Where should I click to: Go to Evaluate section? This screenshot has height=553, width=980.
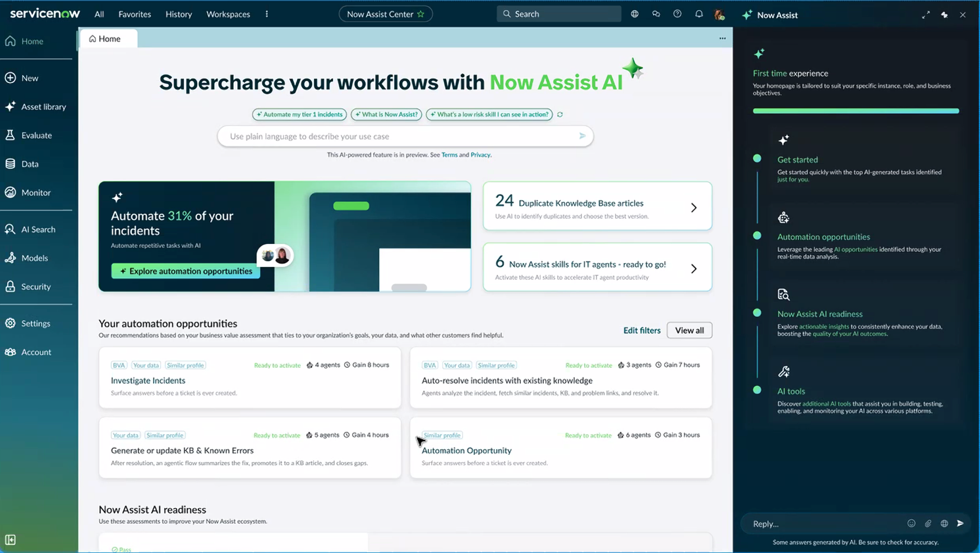coord(29,135)
